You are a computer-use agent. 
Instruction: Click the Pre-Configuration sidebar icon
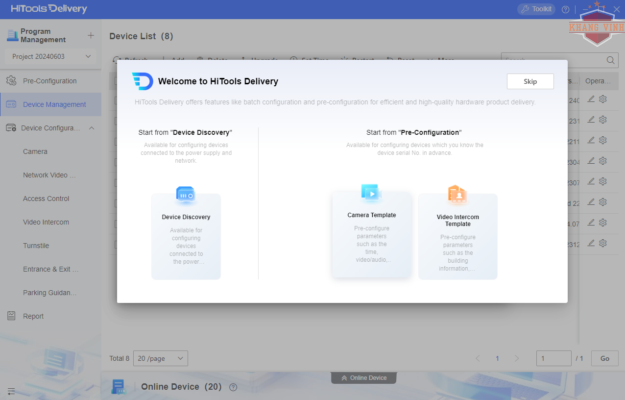[x=11, y=80]
